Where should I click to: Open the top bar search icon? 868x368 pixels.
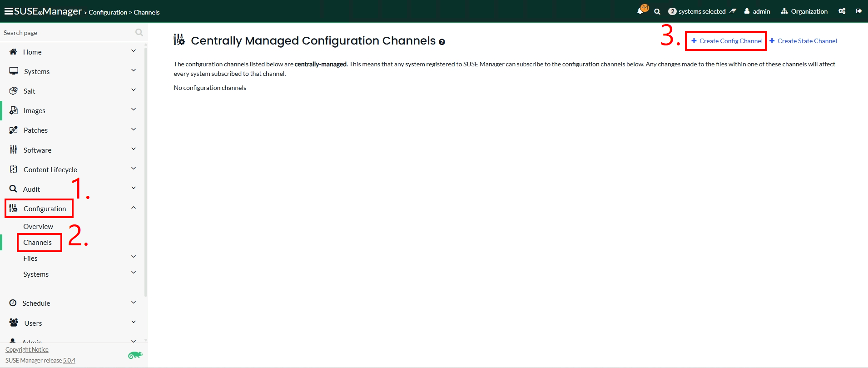(657, 12)
